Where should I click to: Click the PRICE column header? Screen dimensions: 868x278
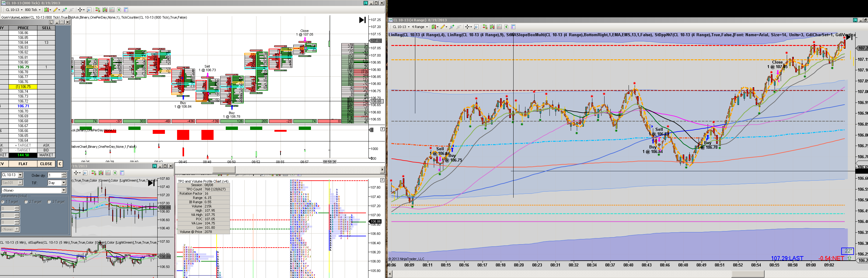pyautogui.click(x=23, y=28)
